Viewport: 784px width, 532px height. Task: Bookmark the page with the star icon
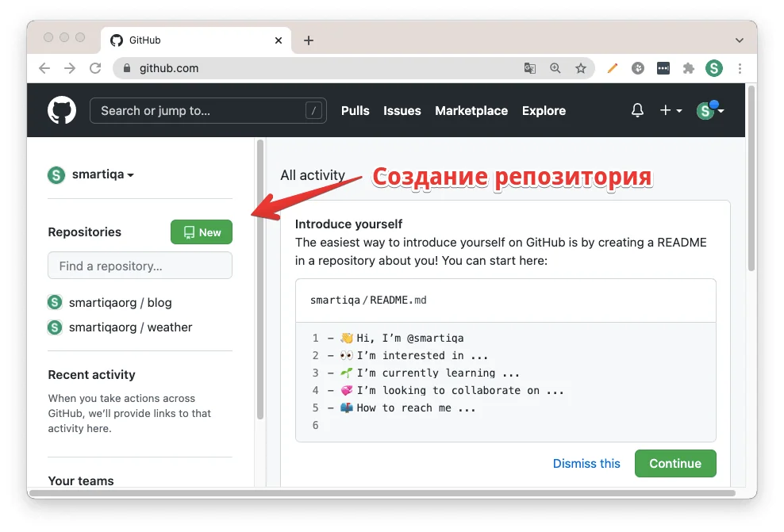[x=581, y=68]
